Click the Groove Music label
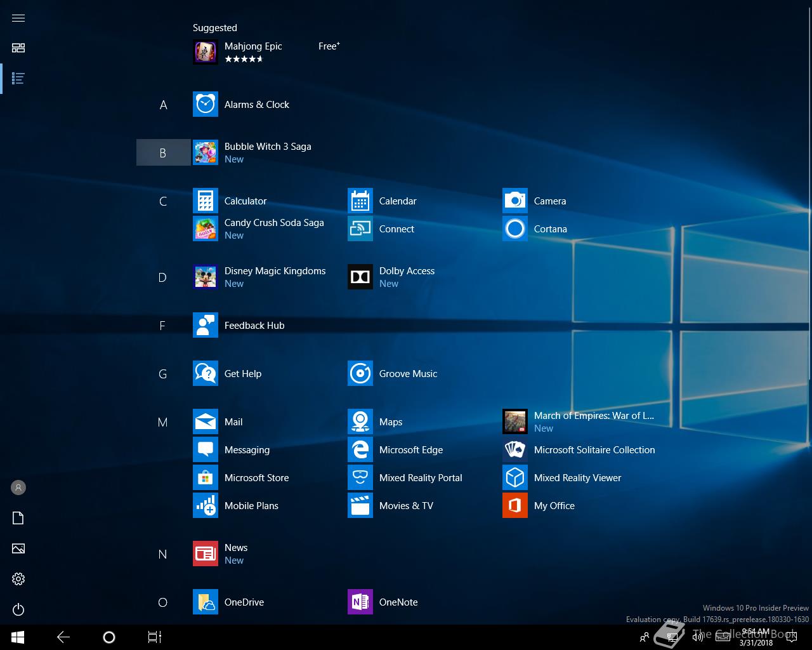The image size is (812, 650). tap(408, 373)
